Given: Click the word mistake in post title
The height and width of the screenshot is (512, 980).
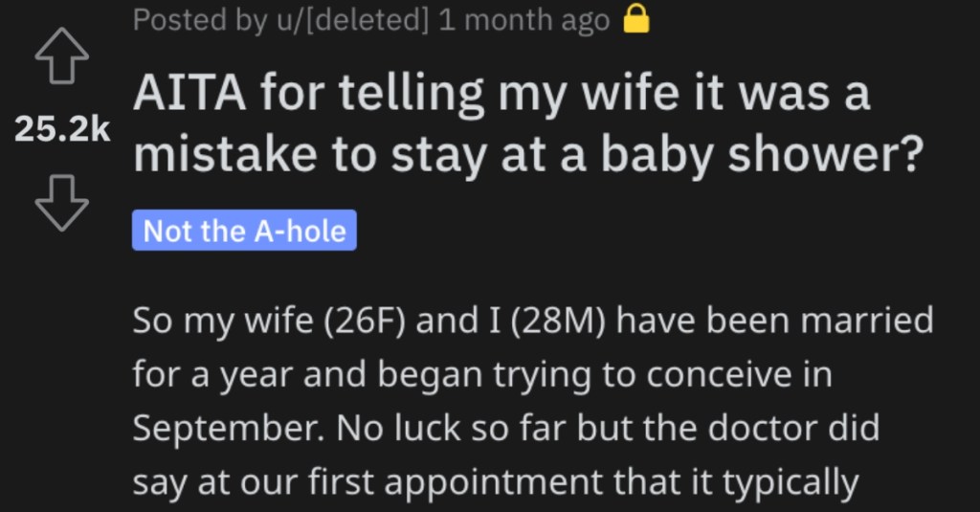Looking at the screenshot, I should (x=226, y=155).
